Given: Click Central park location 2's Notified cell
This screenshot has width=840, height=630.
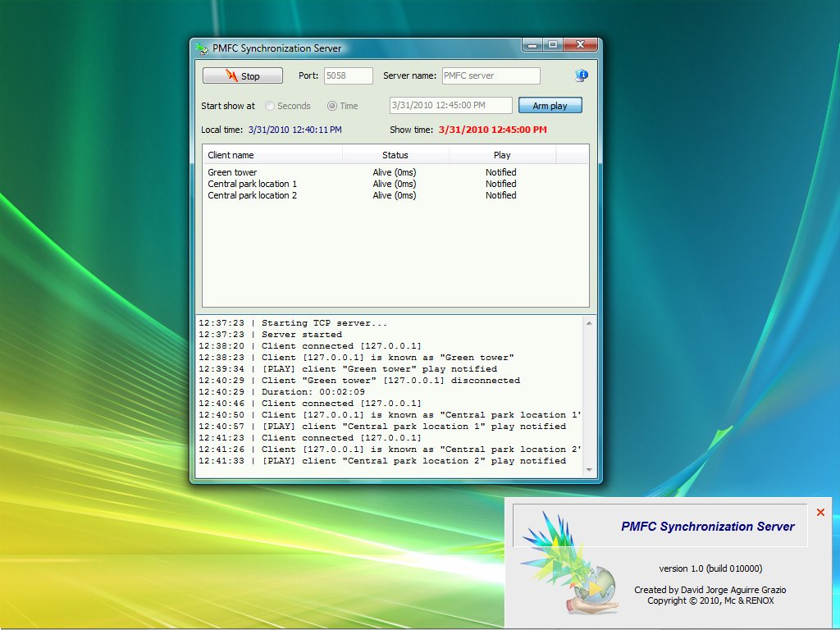Looking at the screenshot, I should [501, 195].
